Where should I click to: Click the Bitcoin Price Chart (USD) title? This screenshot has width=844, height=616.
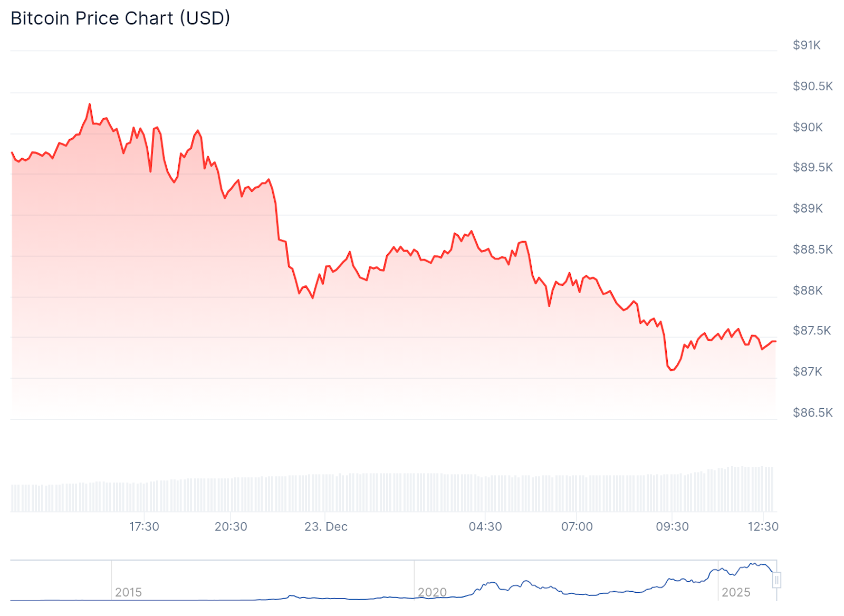pos(120,18)
